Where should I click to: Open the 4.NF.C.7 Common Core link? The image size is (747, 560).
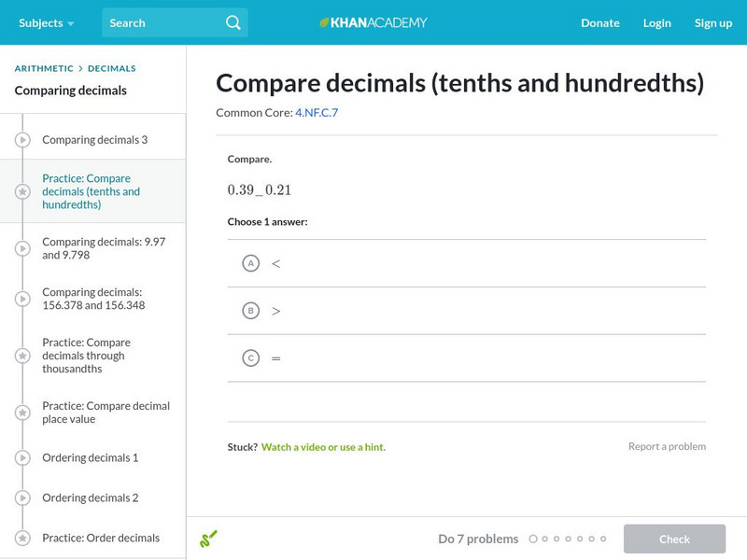[x=317, y=113]
